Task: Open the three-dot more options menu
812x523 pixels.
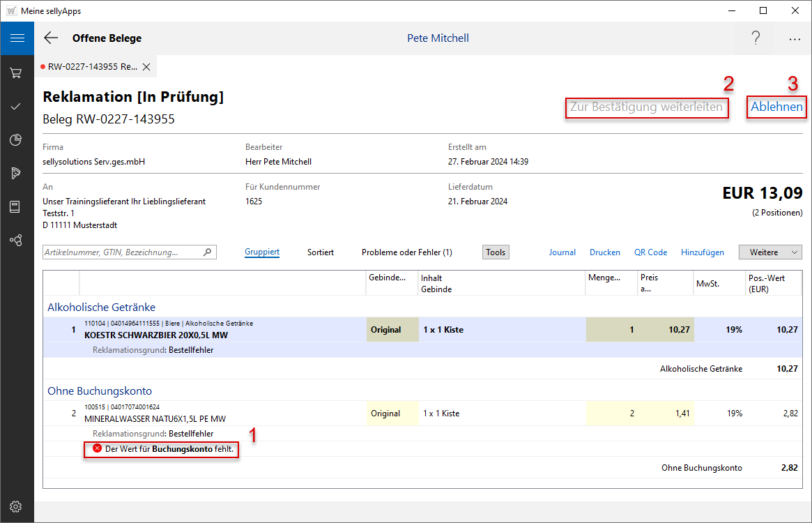Action: click(795, 40)
